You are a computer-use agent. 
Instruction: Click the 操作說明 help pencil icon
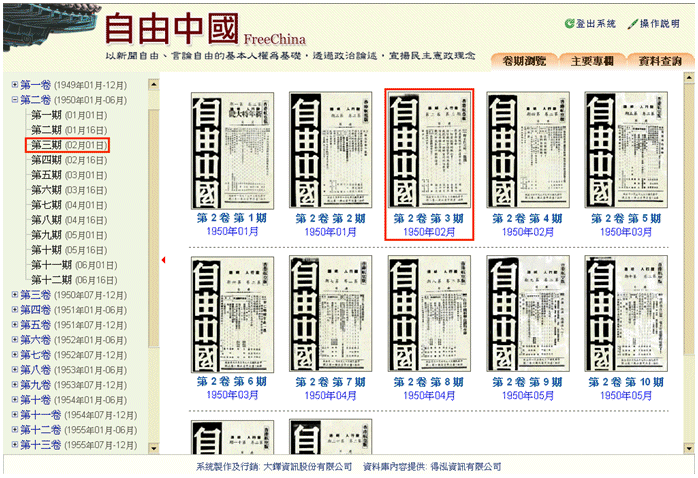tap(632, 24)
